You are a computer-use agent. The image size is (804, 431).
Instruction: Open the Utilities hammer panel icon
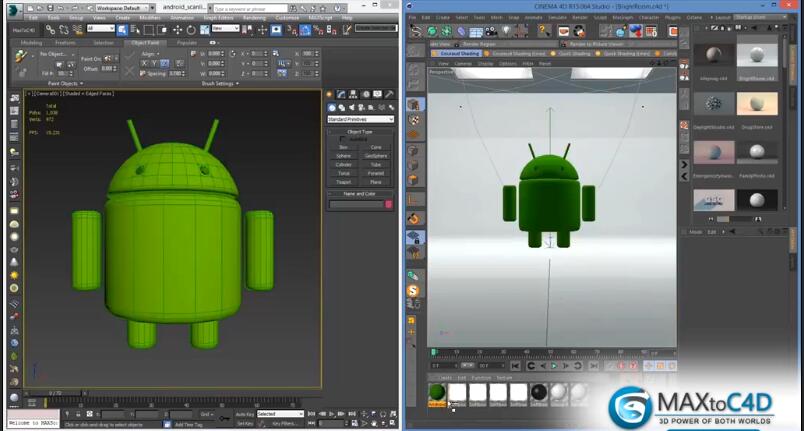click(389, 96)
